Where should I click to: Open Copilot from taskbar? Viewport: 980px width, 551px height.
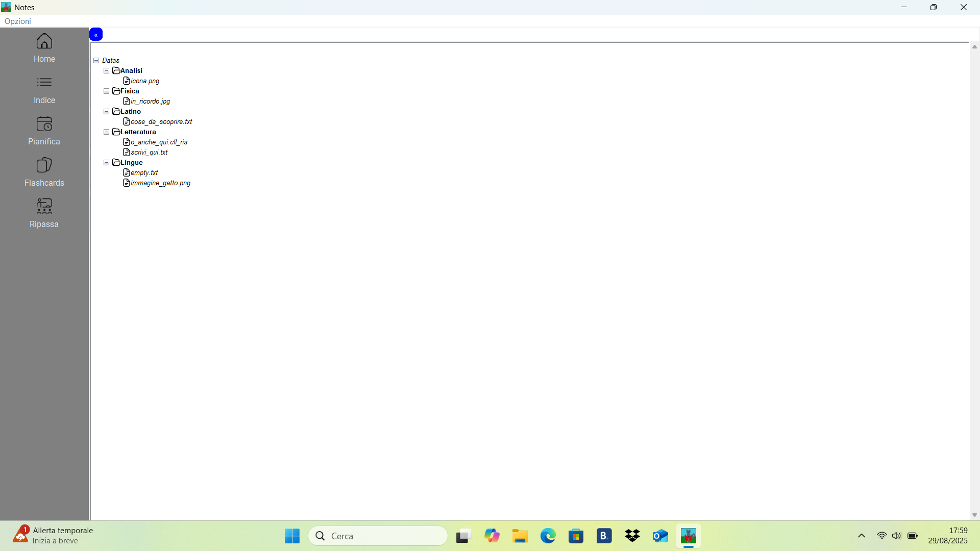pos(492,536)
